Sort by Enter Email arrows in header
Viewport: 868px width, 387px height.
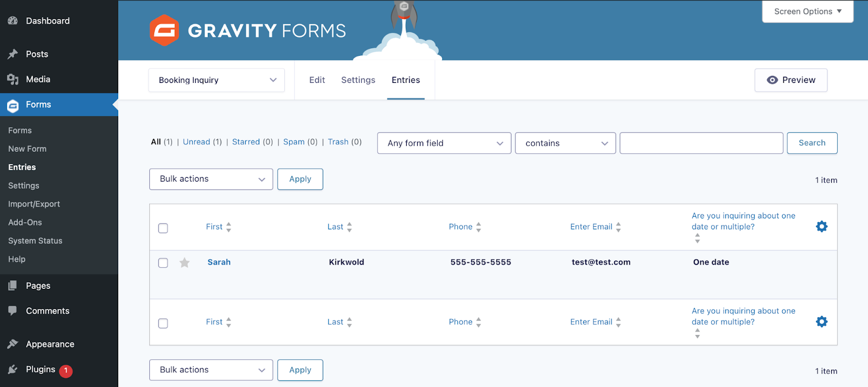coord(618,227)
